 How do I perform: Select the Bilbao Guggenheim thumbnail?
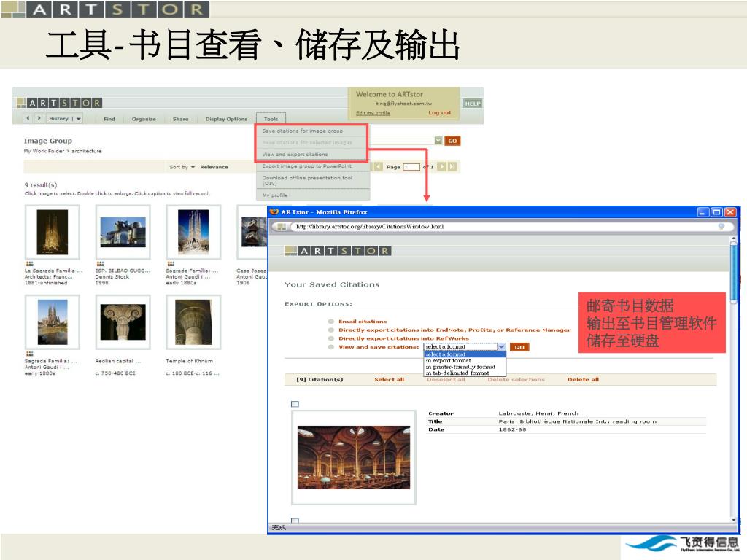pos(123,233)
